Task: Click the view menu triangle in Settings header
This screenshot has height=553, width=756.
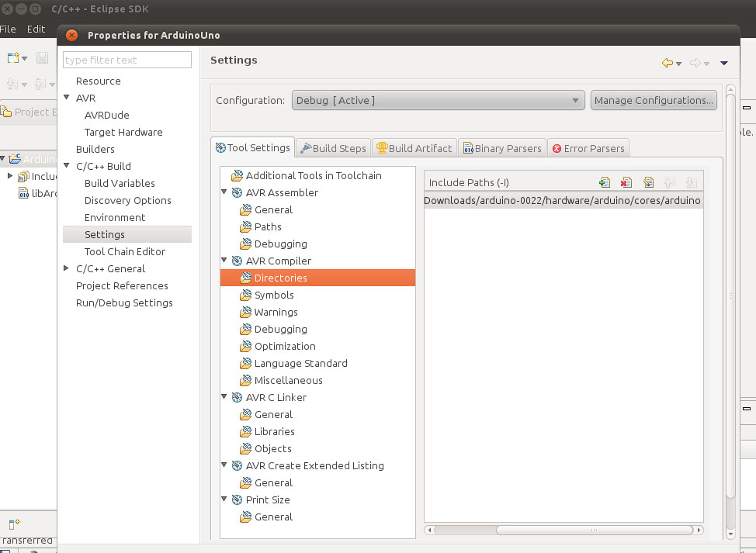Action: point(724,64)
